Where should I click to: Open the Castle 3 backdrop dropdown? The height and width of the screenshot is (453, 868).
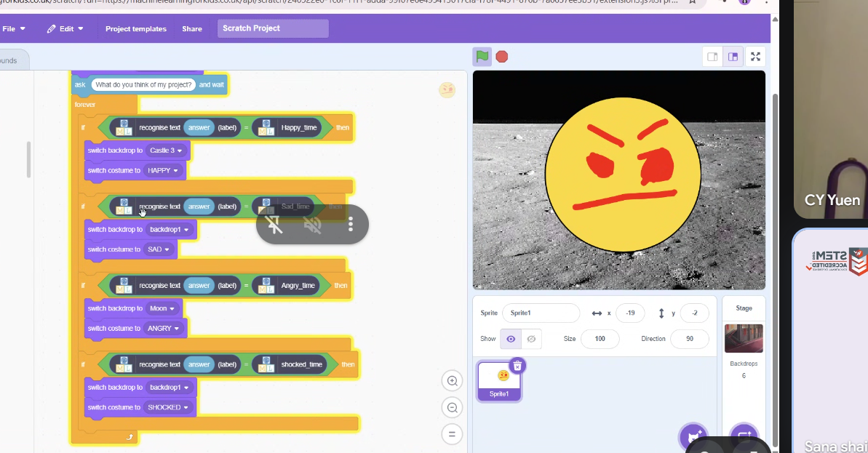point(167,151)
